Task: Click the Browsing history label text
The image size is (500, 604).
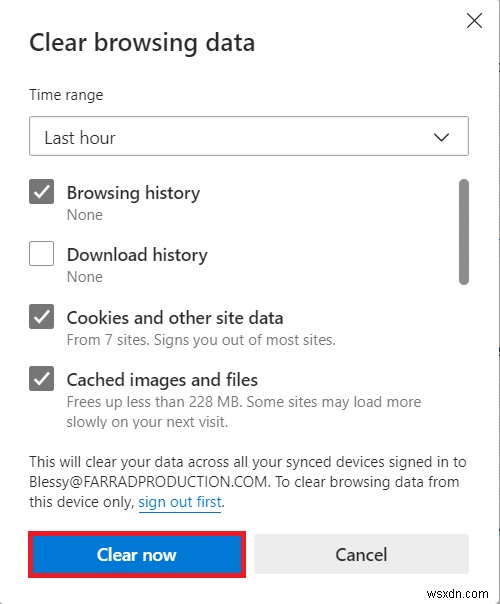Action: (133, 193)
